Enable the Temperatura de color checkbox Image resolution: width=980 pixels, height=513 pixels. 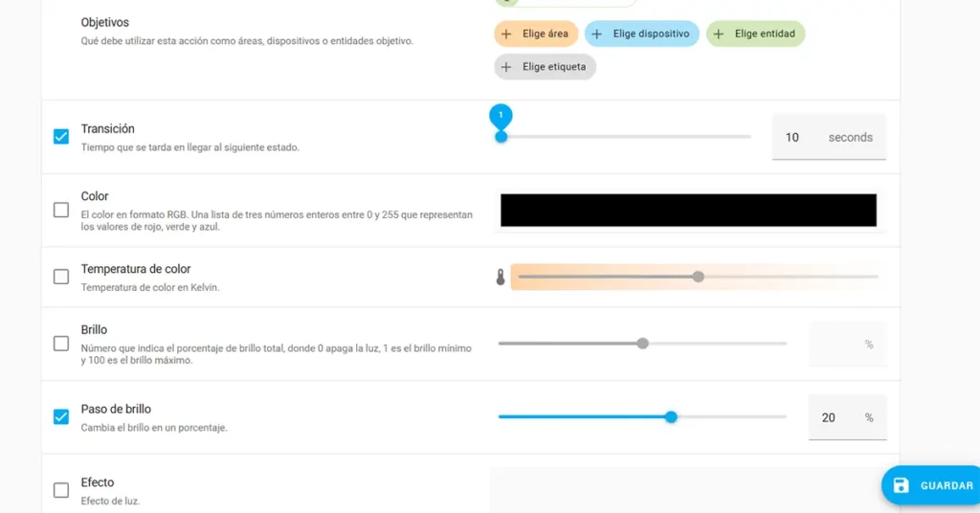[x=61, y=277]
